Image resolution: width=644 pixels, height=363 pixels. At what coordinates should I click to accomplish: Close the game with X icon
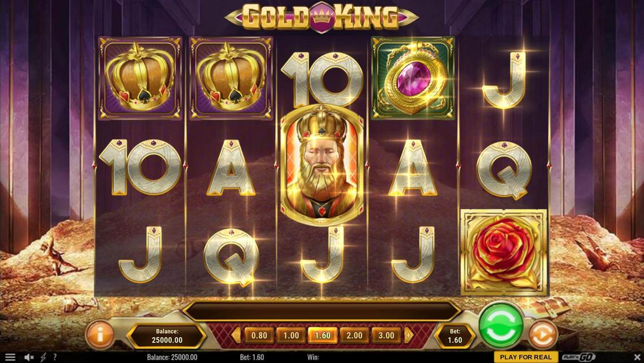tap(637, 357)
